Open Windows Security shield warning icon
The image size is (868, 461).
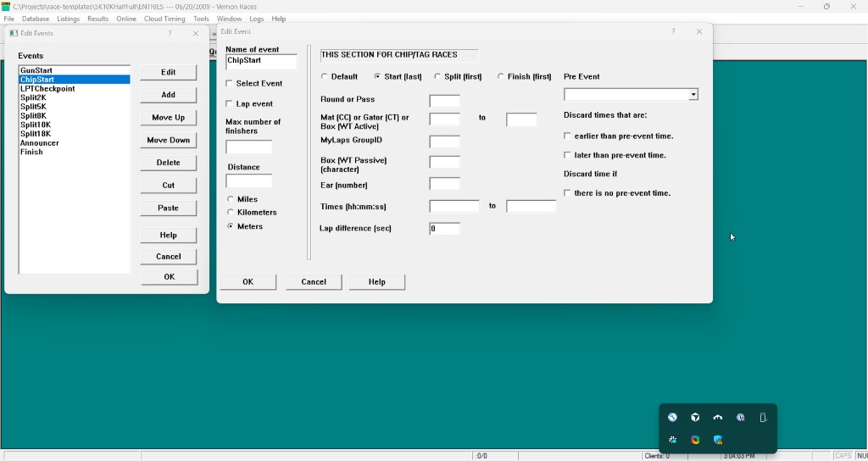(x=718, y=440)
